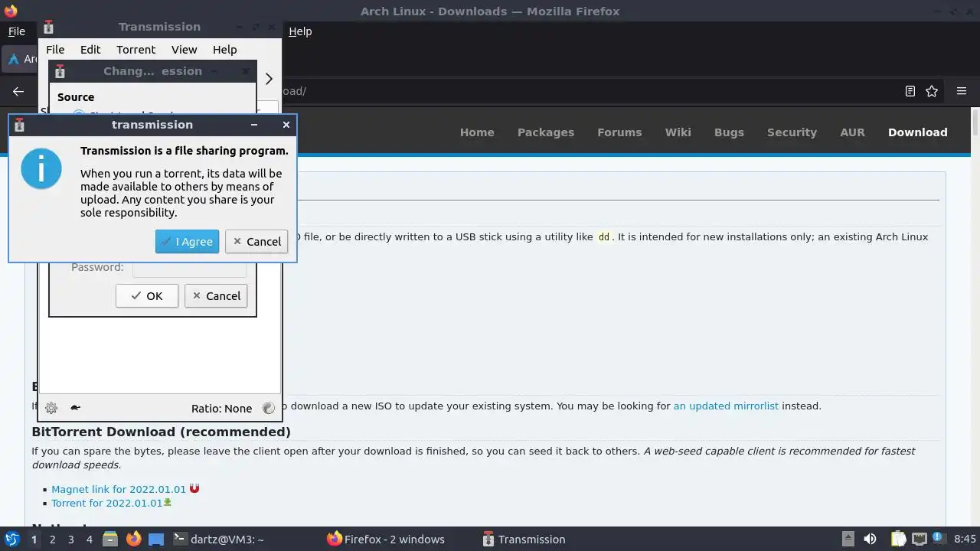The height and width of the screenshot is (551, 980).
Task: Minimize the transmission agreement dialog
Action: [254, 125]
